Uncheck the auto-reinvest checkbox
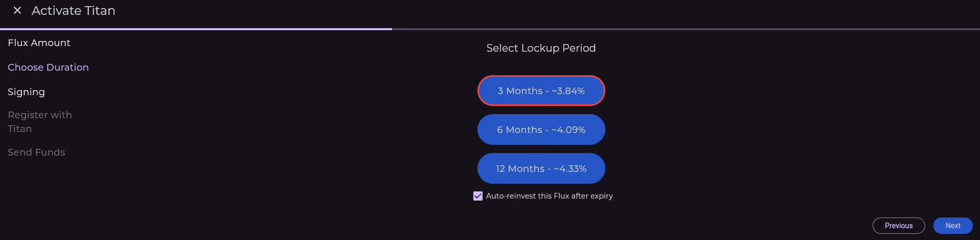This screenshot has height=240, width=980. point(478,196)
